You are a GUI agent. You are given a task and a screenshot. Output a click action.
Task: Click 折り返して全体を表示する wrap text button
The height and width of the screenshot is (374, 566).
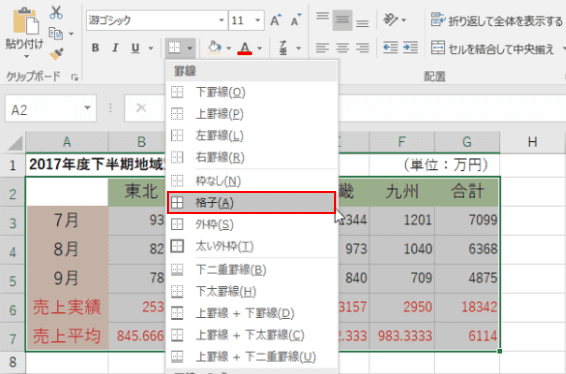click(497, 21)
